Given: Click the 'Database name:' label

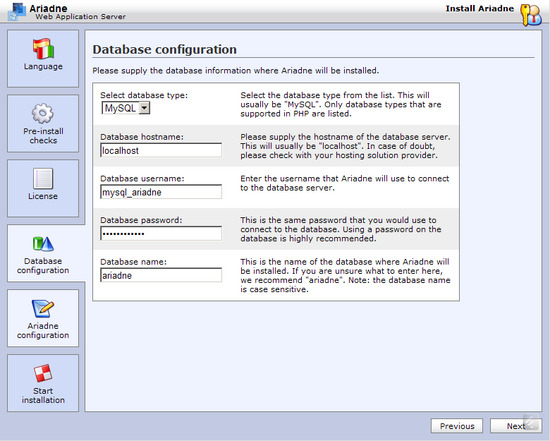Looking at the screenshot, I should tap(133, 262).
